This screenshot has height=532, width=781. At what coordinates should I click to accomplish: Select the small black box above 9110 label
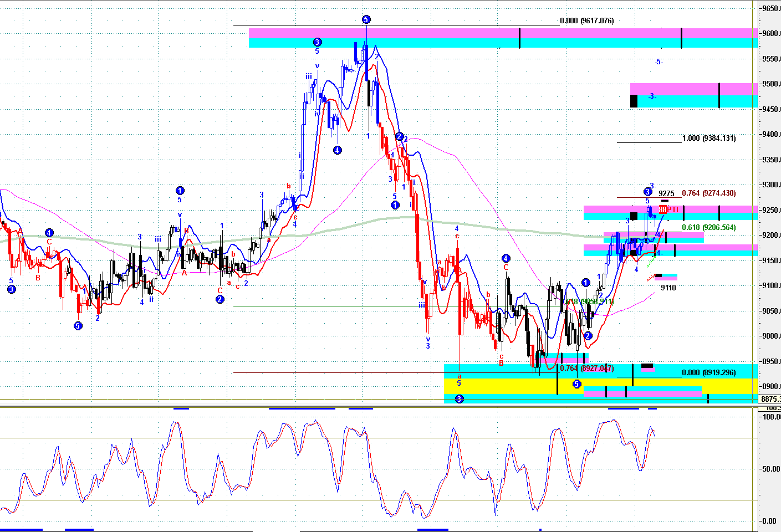(658, 275)
